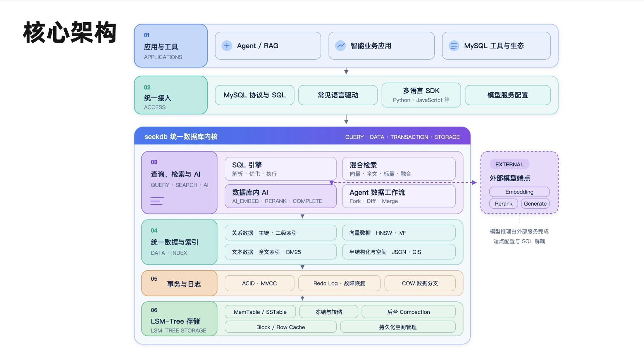Click the LSM-TREE STORAGE label
This screenshot has width=644, height=363.
point(179,330)
